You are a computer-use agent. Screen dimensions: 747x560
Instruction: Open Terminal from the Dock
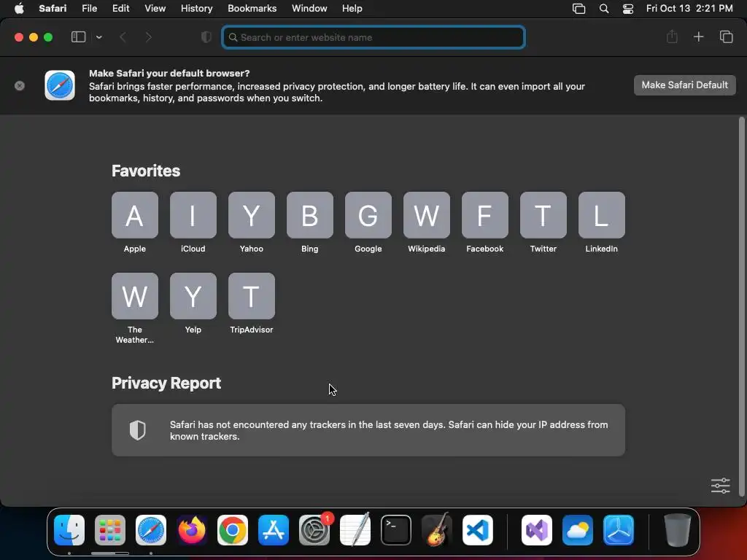tap(396, 530)
